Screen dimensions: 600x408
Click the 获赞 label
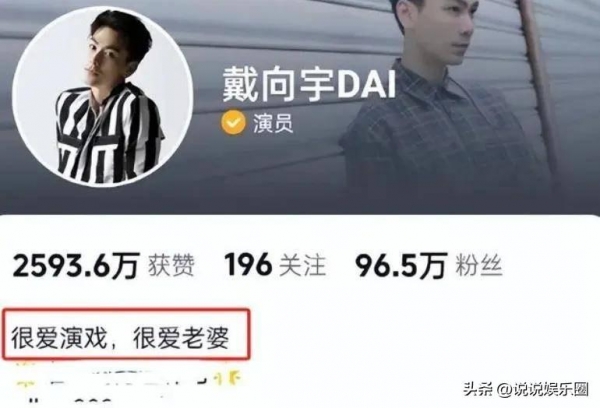pyautogui.click(x=171, y=265)
